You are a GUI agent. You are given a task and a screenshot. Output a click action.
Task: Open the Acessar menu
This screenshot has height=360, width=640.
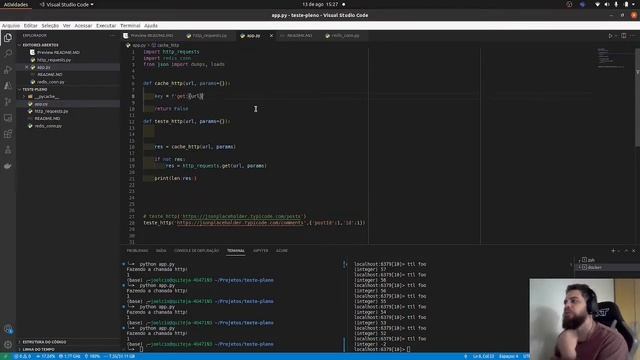(x=83, y=26)
